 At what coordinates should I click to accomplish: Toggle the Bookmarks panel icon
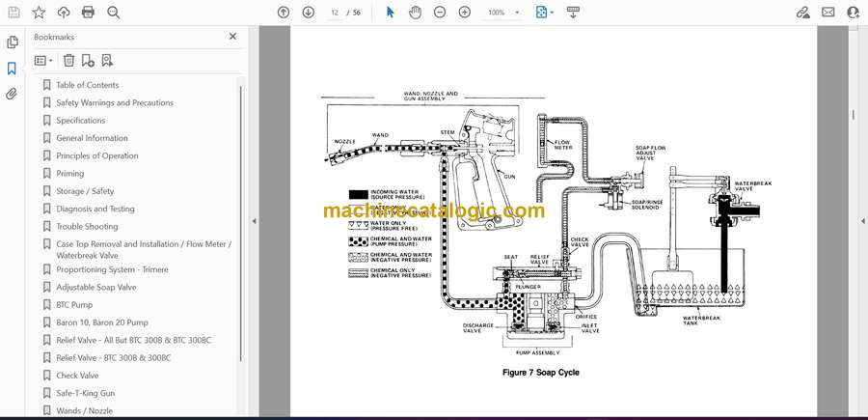(12, 69)
